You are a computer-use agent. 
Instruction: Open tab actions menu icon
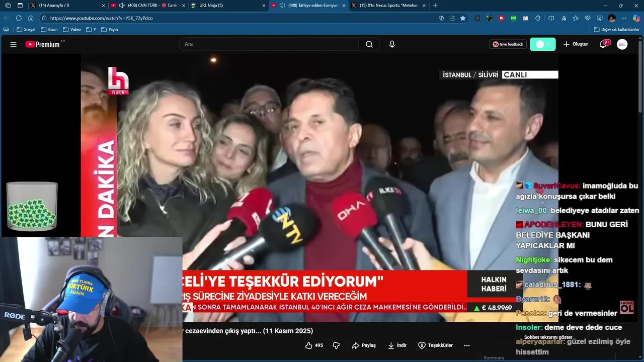click(20, 6)
